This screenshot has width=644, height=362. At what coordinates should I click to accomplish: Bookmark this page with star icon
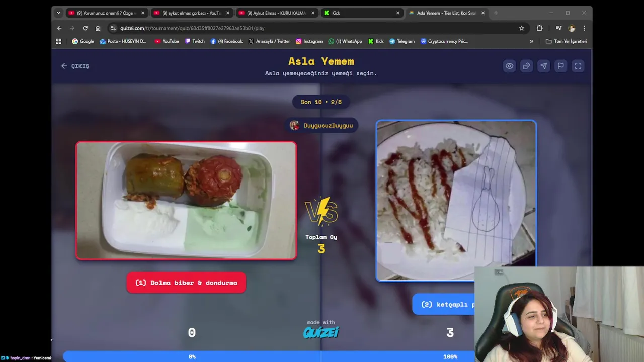pyautogui.click(x=522, y=28)
